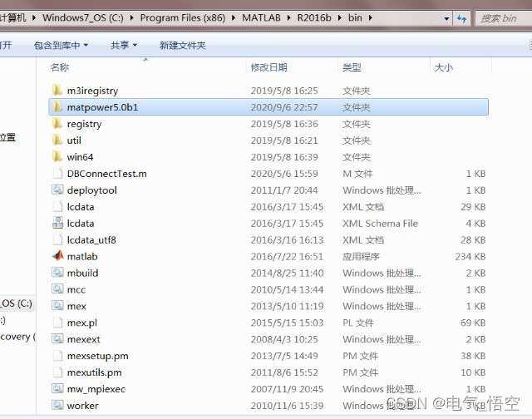
Task: Select the deploytool batch file icon
Action: click(57, 190)
